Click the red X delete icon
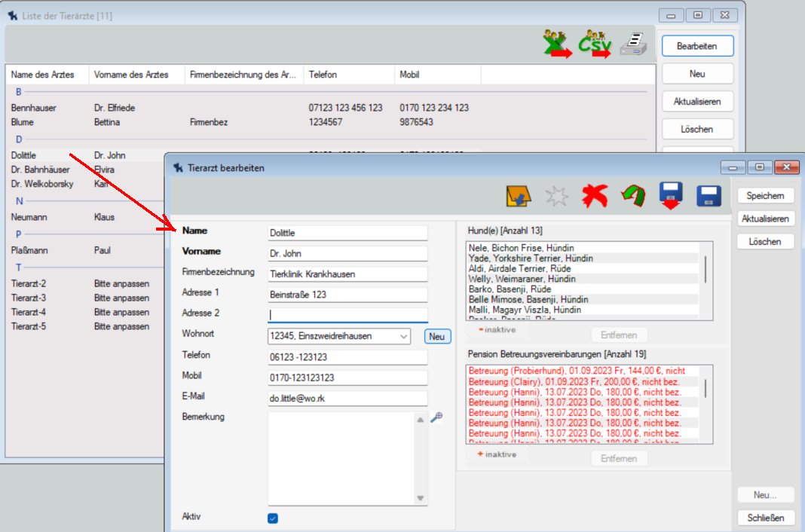Viewport: 805px width, 532px height. [595, 197]
